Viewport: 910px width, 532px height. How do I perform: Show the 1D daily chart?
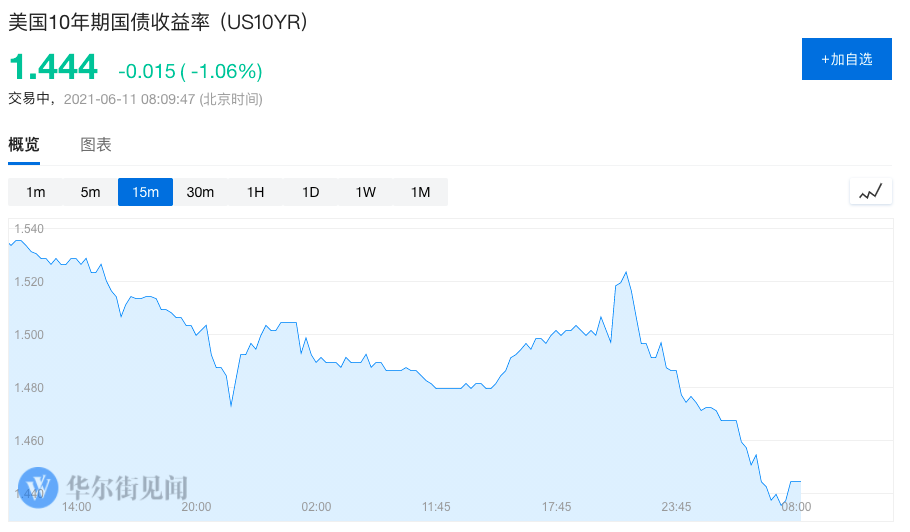coord(310,192)
